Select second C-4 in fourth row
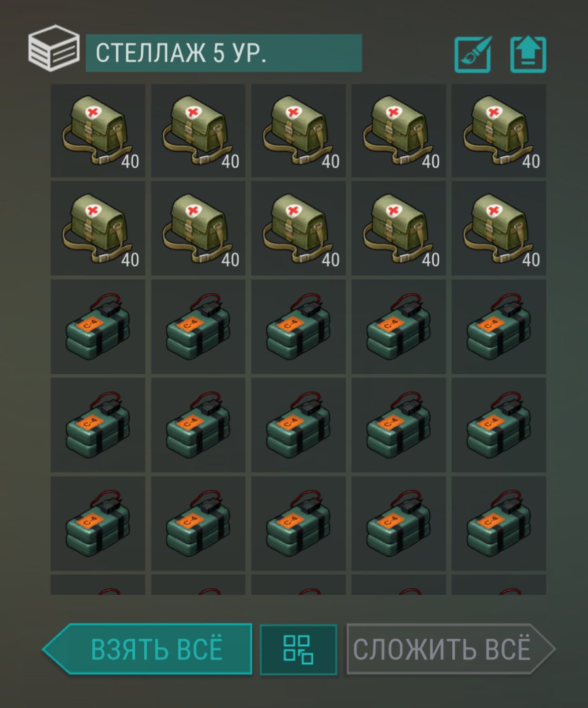588x708 pixels. (x=198, y=425)
